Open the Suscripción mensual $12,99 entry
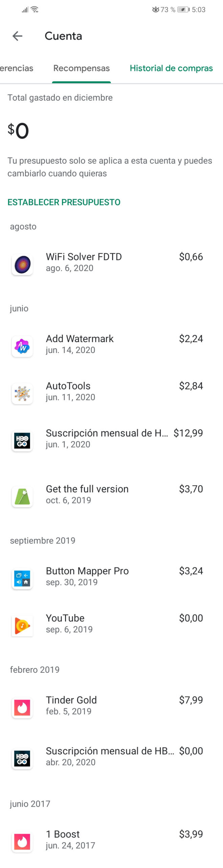The width and height of the screenshot is (223, 868). pos(112,438)
